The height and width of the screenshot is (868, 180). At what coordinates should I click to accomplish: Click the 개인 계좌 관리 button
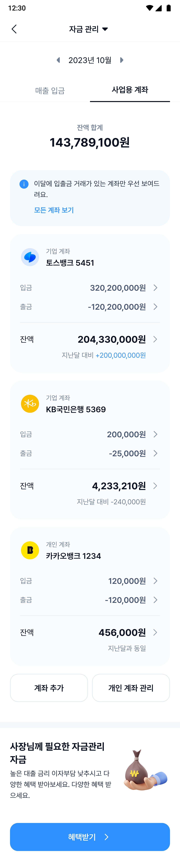[131, 688]
